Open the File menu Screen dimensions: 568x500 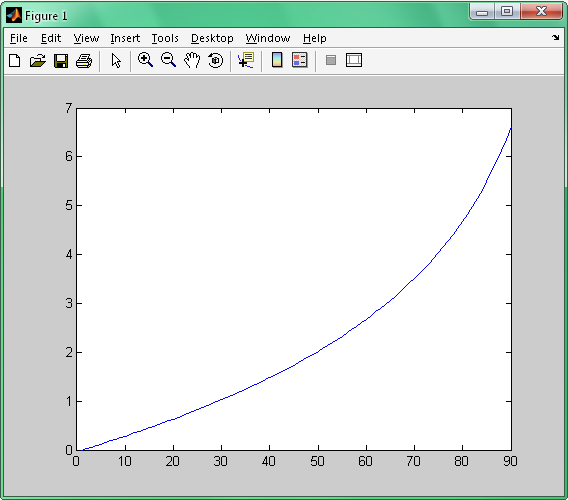pyautogui.click(x=18, y=38)
